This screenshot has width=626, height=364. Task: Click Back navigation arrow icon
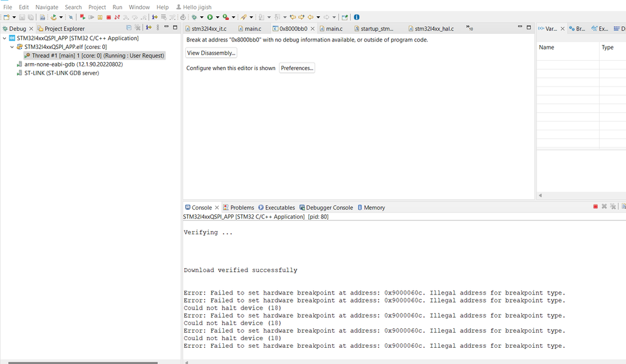click(310, 17)
